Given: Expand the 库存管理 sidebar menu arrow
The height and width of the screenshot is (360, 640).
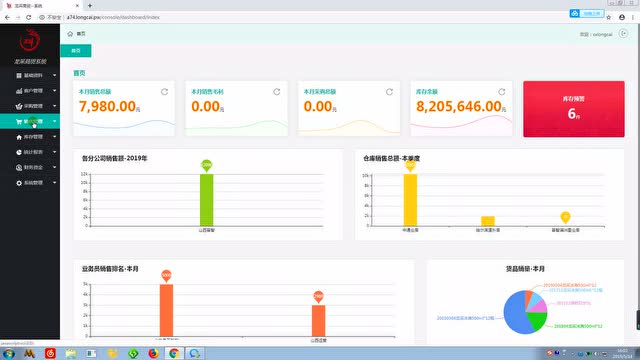Looking at the screenshot, I should tap(55, 137).
